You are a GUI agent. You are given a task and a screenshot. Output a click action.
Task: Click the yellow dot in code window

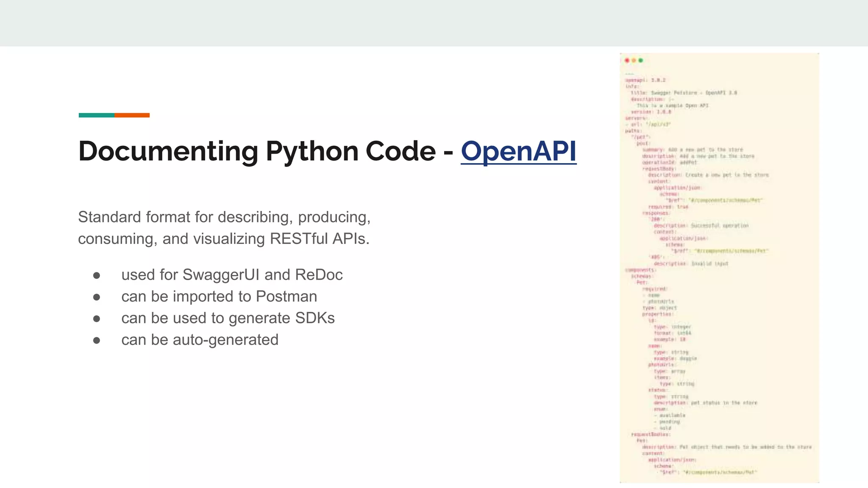(634, 61)
